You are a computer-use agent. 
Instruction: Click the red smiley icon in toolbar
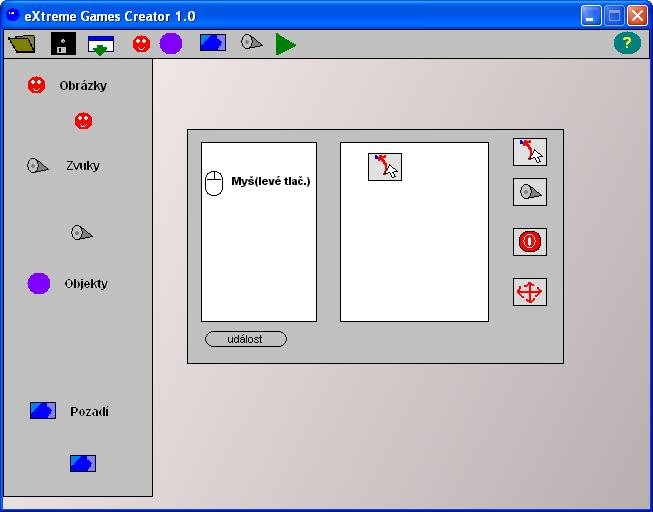click(x=141, y=44)
